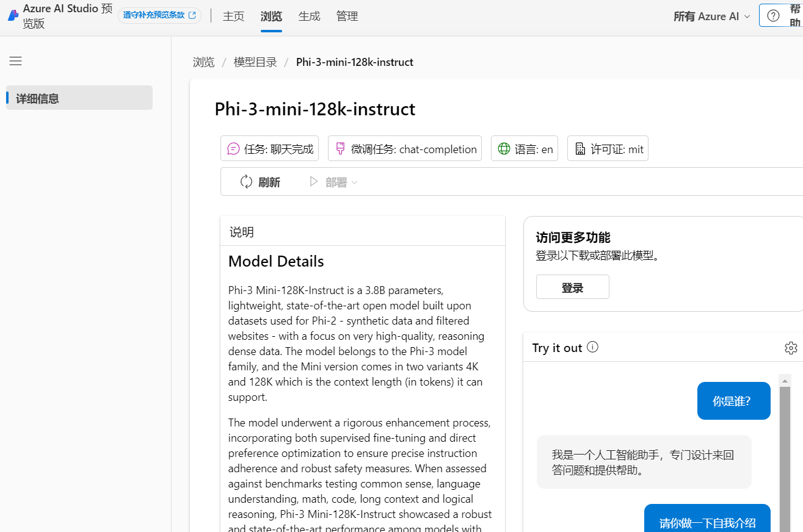Image resolution: width=803 pixels, height=532 pixels.
Task: Click the 任务: 聊天完成 tag
Action: pos(269,148)
